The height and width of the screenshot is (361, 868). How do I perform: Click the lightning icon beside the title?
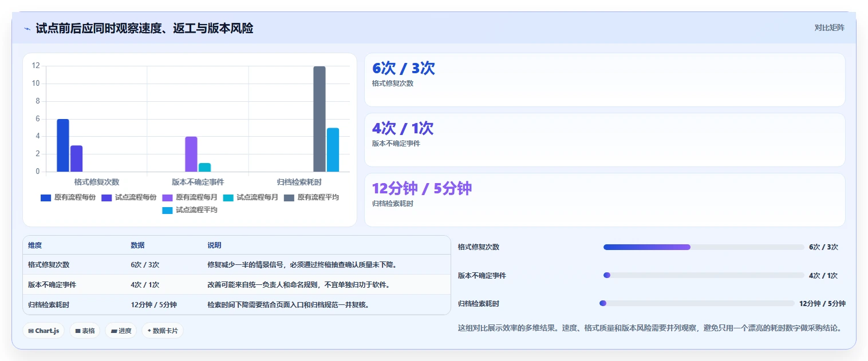click(27, 29)
